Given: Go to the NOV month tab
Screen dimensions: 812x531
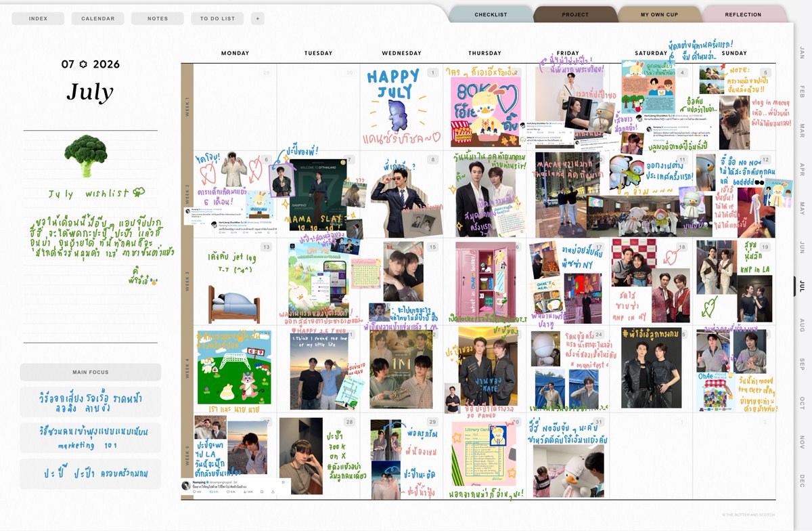Looking at the screenshot, I should (x=803, y=442).
